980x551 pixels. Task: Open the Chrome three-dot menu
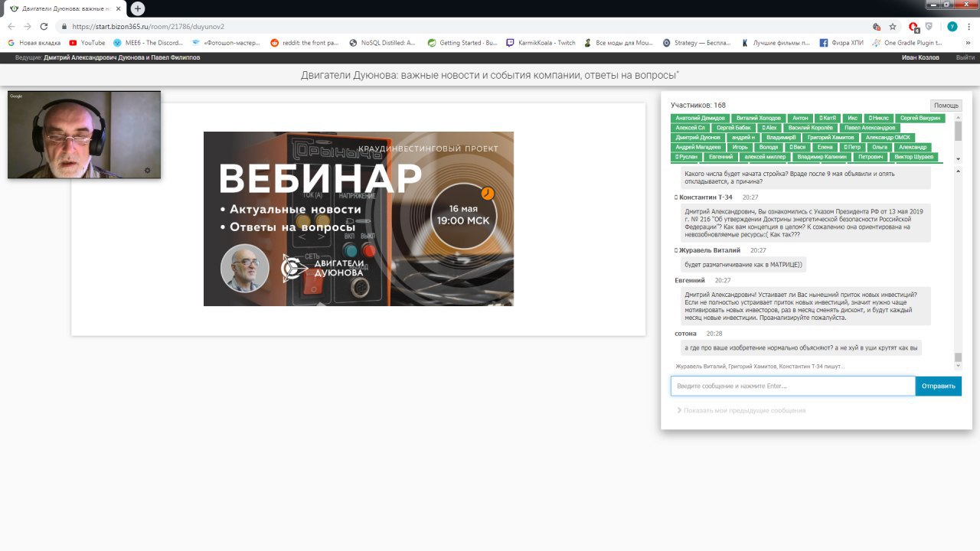pos(969,26)
